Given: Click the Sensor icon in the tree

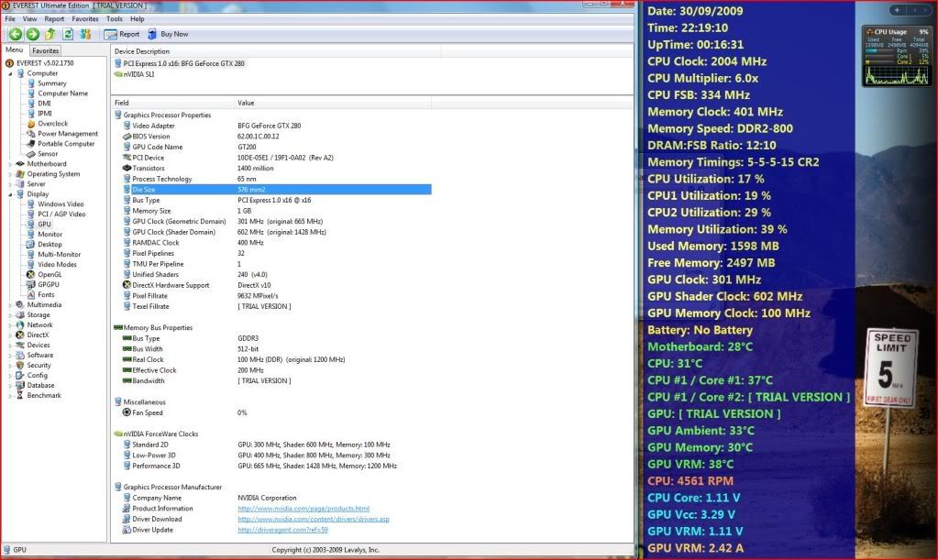Looking at the screenshot, I should click(x=31, y=154).
